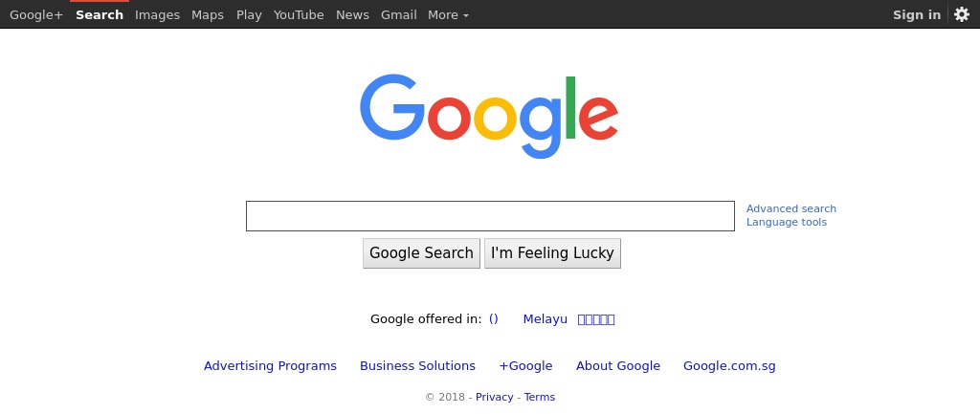Open Advertising Programs link
Viewport: 980px width, 414px height.
pos(270,366)
